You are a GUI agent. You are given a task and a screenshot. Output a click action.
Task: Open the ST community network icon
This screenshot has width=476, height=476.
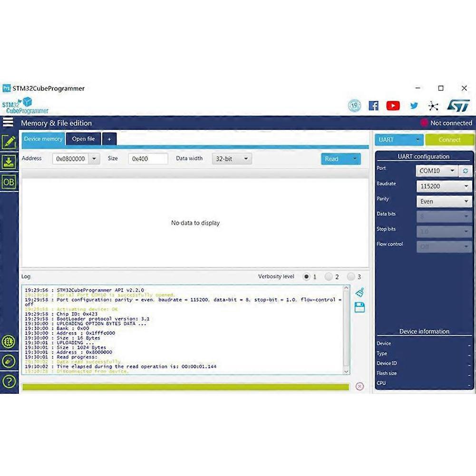click(433, 106)
